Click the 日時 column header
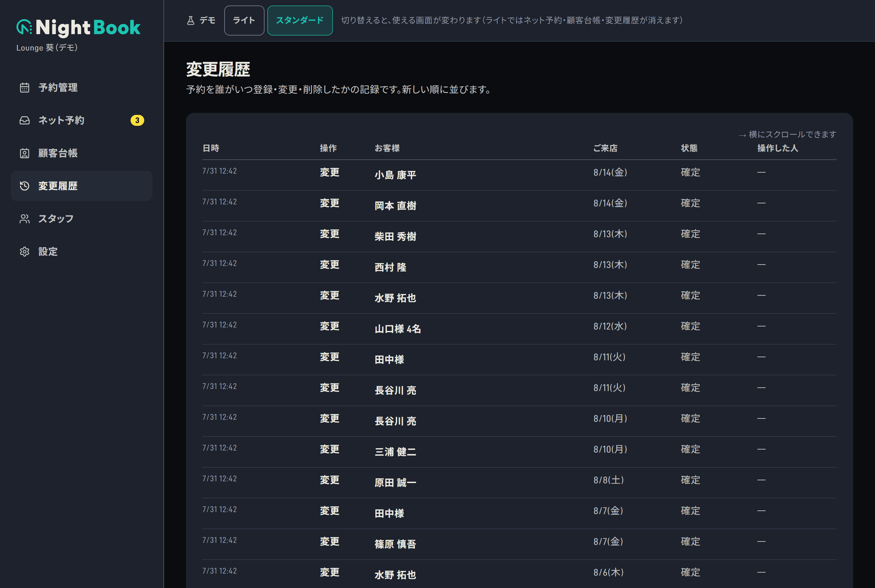Viewport: 875px width, 588px height. [211, 148]
